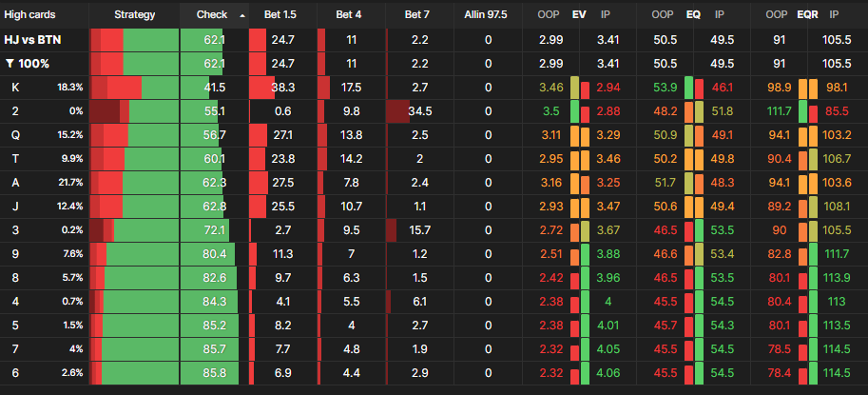Click the EV comparison bars in the 6 row
Image resolution: width=868 pixels, height=395 pixels.
(579, 373)
